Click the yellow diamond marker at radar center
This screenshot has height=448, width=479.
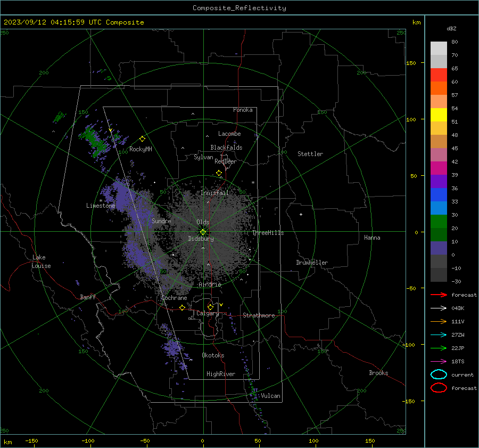(203, 232)
